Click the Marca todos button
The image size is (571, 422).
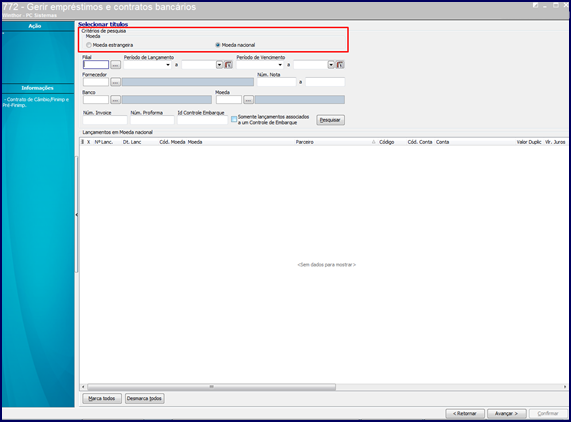102,399
